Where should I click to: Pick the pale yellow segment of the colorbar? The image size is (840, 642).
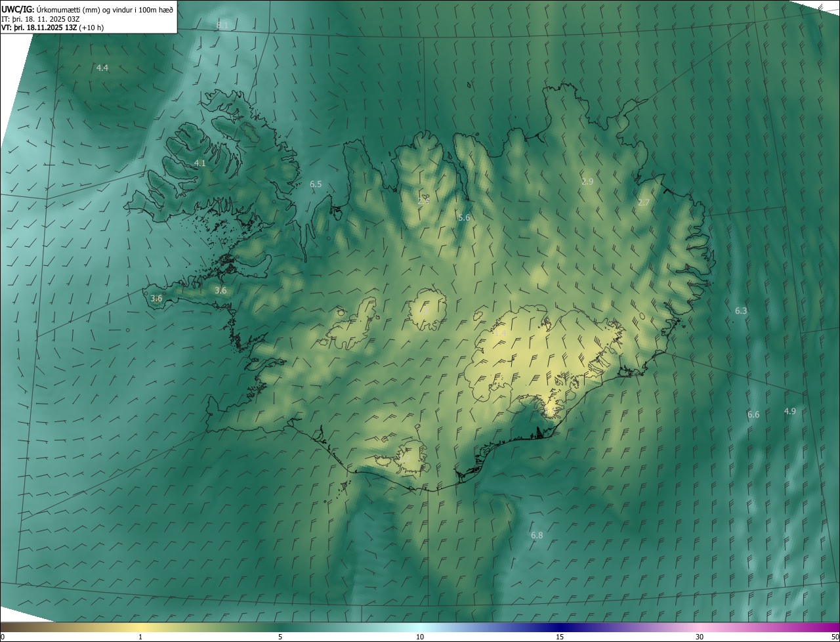[x=140, y=627]
